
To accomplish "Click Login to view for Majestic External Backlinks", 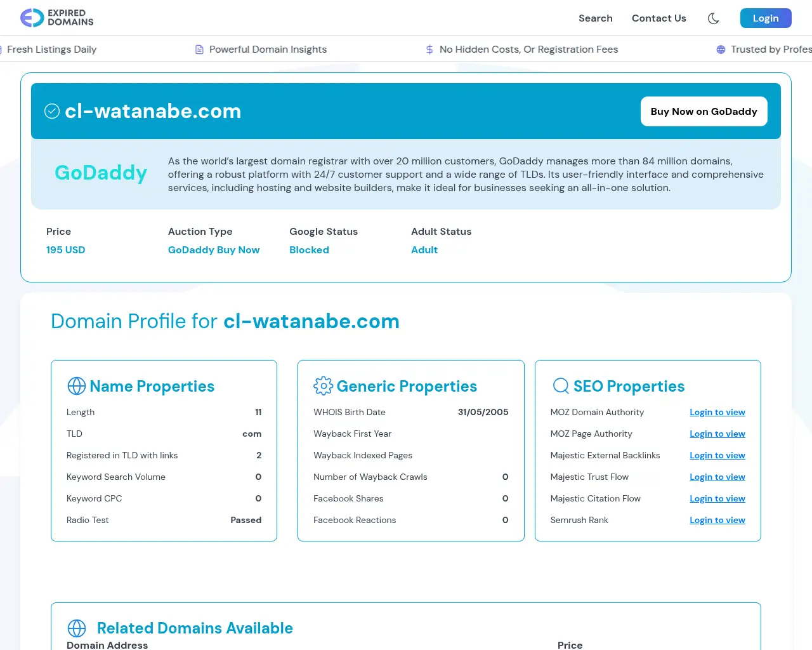I will pos(717,456).
